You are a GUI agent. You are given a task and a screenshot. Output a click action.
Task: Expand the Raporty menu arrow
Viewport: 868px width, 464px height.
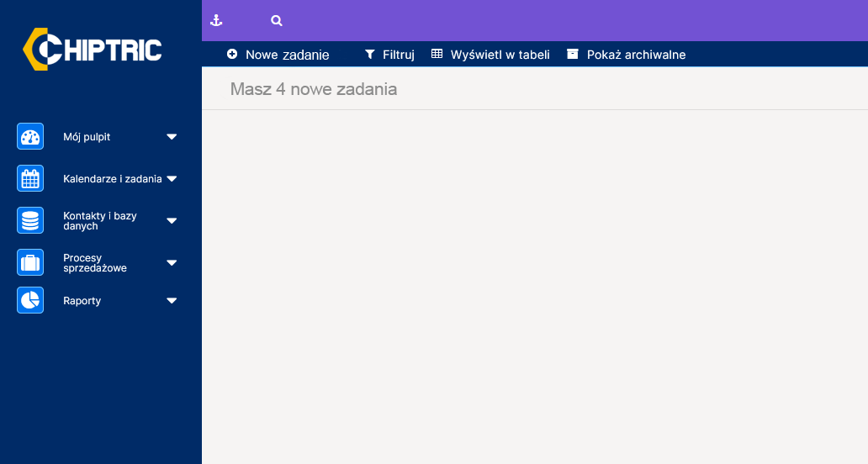point(172,300)
